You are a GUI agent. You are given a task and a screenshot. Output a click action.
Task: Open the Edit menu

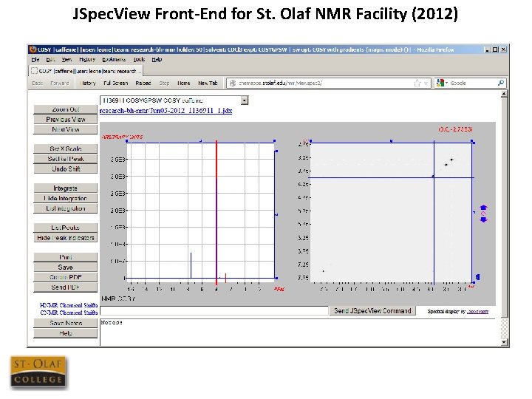click(50, 59)
